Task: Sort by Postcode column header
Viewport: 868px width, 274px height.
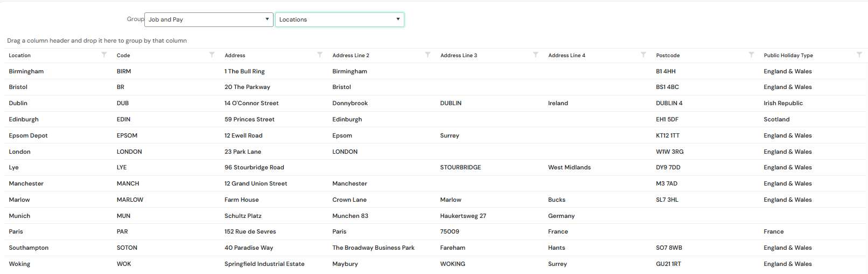Action: click(x=668, y=56)
